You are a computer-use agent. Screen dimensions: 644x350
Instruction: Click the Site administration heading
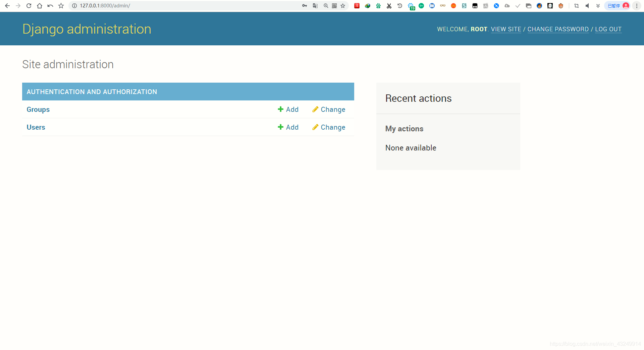[68, 64]
